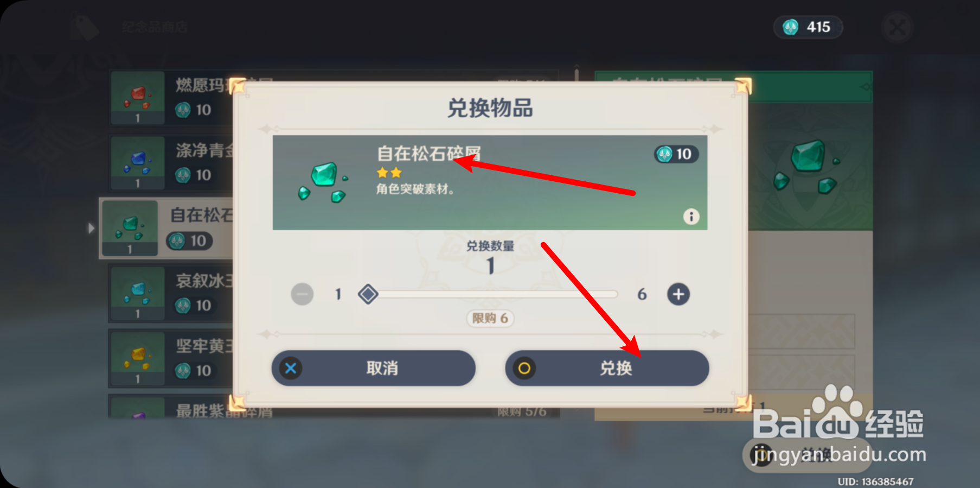The image size is (980, 488).
Task: Click the slider track near the maximum 6
Action: click(610, 294)
